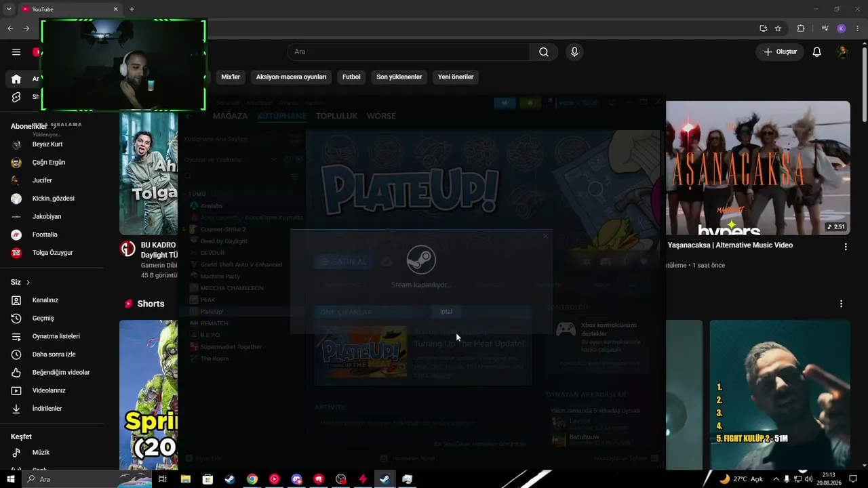Open the YouTube account avatar menu
868x488 pixels.
click(842, 52)
